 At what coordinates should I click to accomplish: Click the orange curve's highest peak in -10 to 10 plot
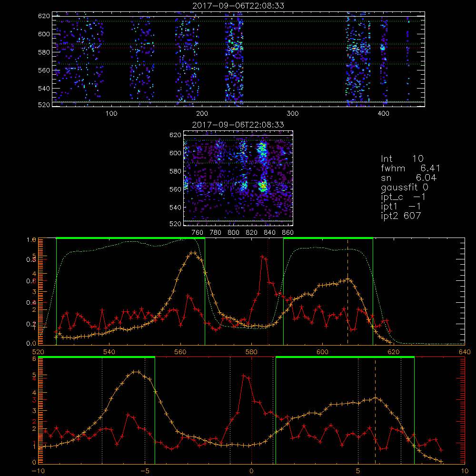[136, 372]
